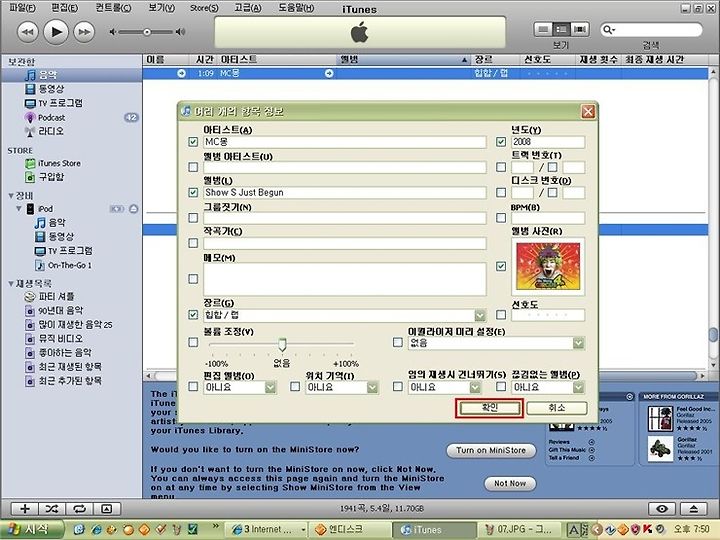This screenshot has height=540, width=720.
Task: Toggle the shuffle button
Action: [x=52, y=509]
